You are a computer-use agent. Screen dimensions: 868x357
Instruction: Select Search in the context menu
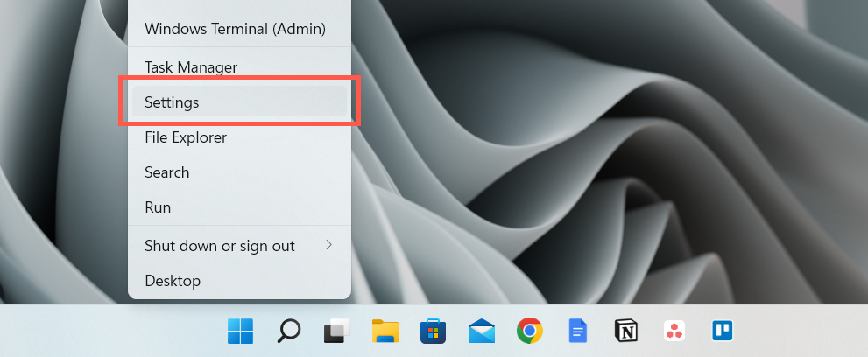click(240, 172)
